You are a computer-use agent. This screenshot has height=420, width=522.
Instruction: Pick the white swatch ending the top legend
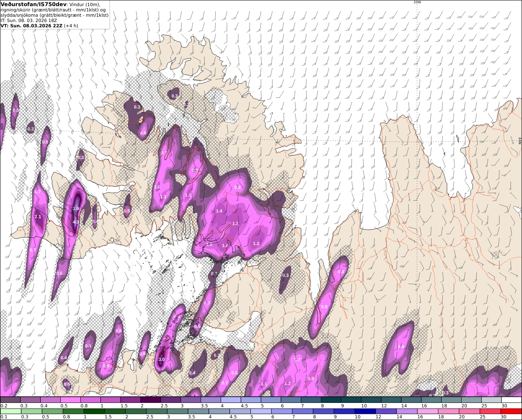511,400
